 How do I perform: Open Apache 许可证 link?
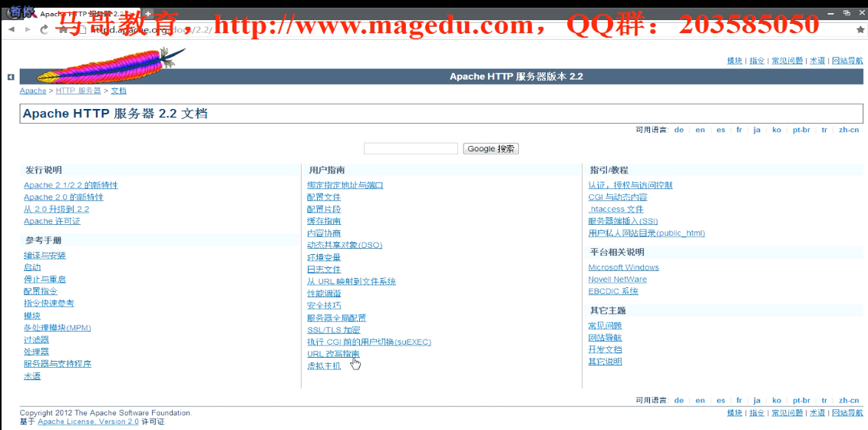tap(52, 221)
